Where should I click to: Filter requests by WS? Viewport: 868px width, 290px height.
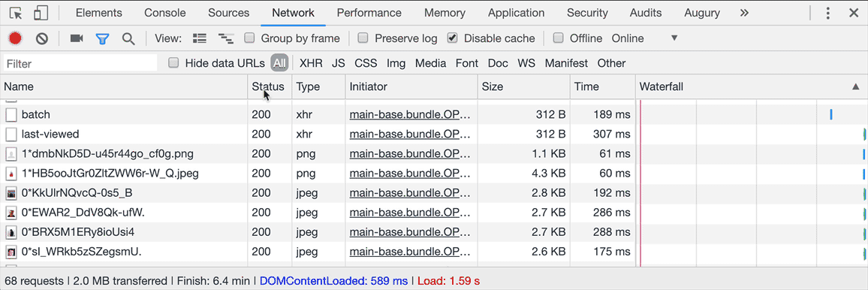point(526,63)
